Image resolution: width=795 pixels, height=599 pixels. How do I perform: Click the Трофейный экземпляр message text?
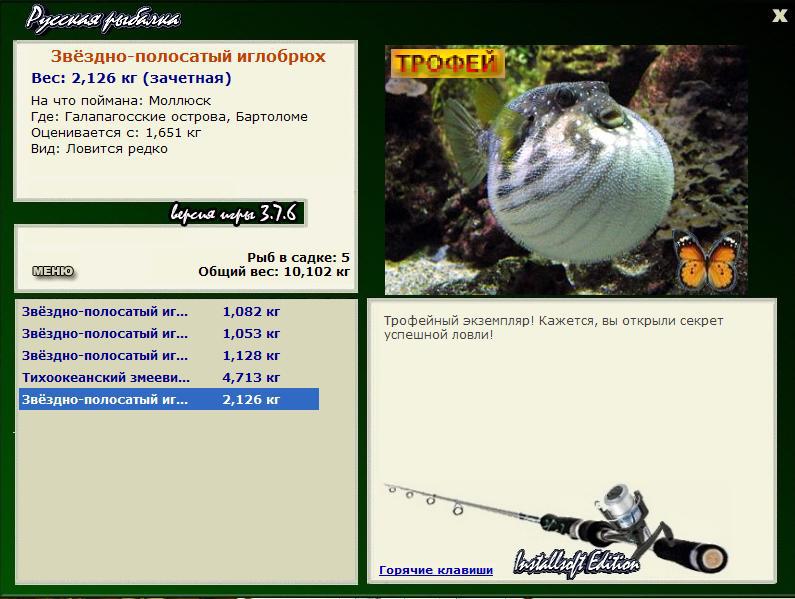[553, 328]
